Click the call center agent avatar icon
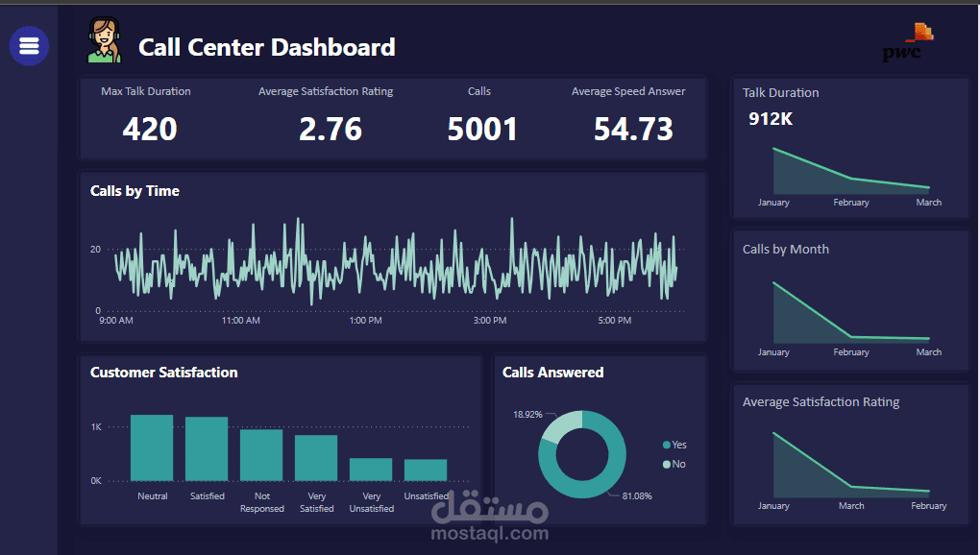 [x=104, y=41]
